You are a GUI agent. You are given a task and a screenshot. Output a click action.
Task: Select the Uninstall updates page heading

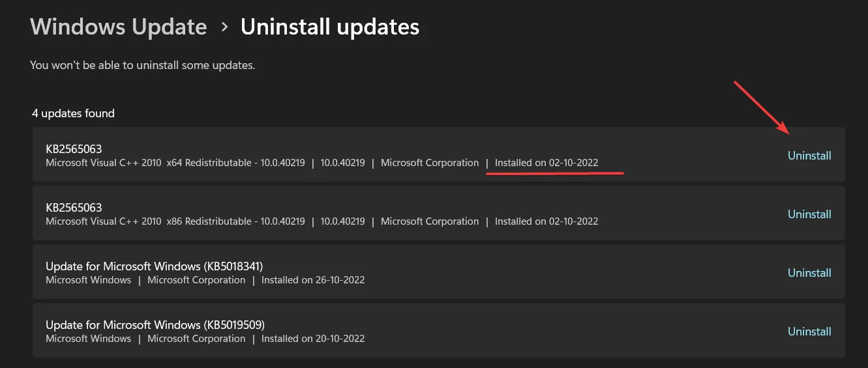330,27
